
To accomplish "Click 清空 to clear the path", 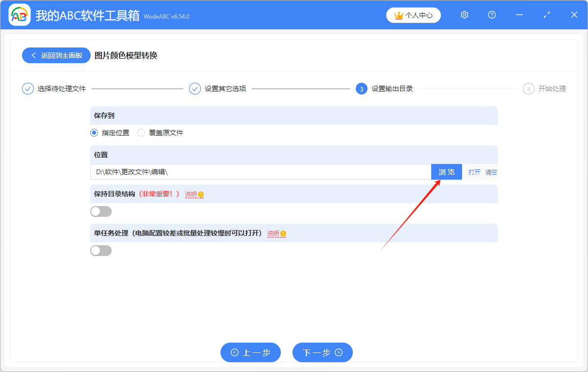I will tap(491, 172).
